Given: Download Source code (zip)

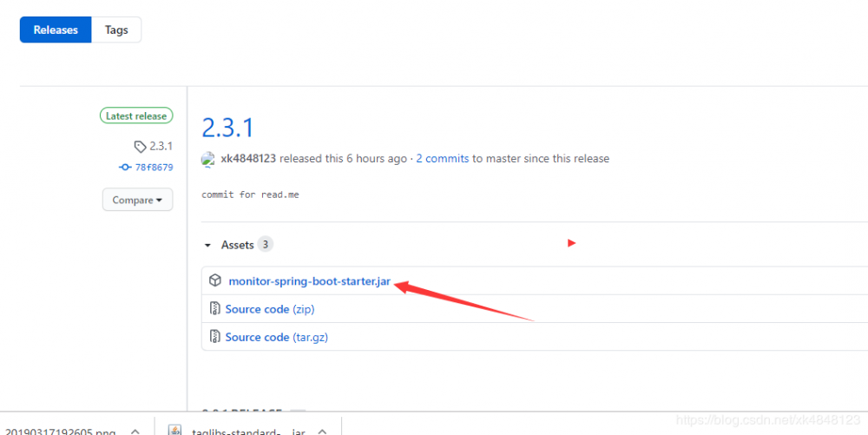Looking at the screenshot, I should pyautogui.click(x=270, y=309).
